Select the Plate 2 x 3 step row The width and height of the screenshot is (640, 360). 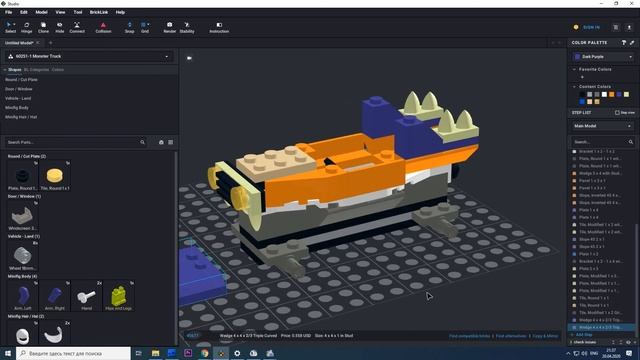click(x=602, y=269)
